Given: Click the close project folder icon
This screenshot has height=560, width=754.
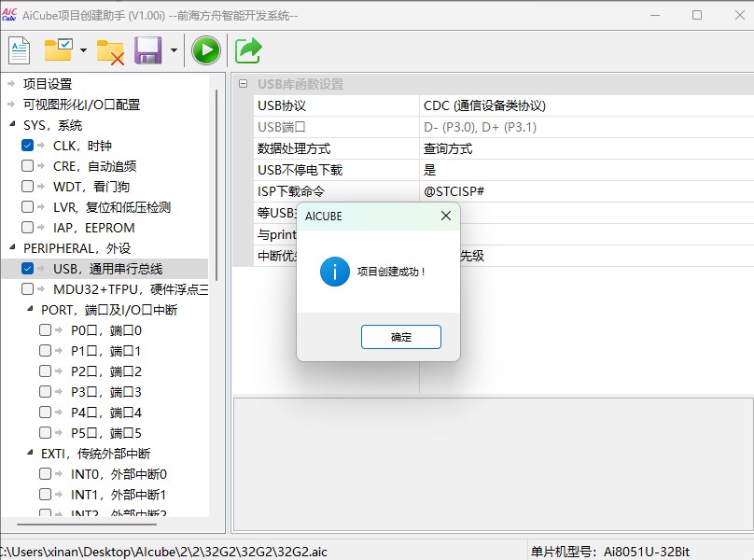Looking at the screenshot, I should (x=110, y=51).
